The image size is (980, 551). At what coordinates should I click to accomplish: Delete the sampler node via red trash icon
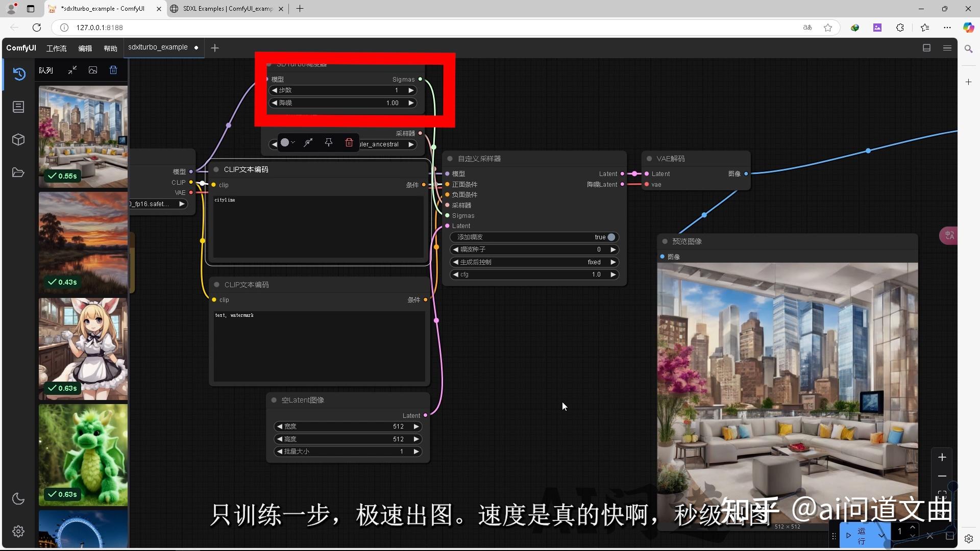[x=349, y=142]
